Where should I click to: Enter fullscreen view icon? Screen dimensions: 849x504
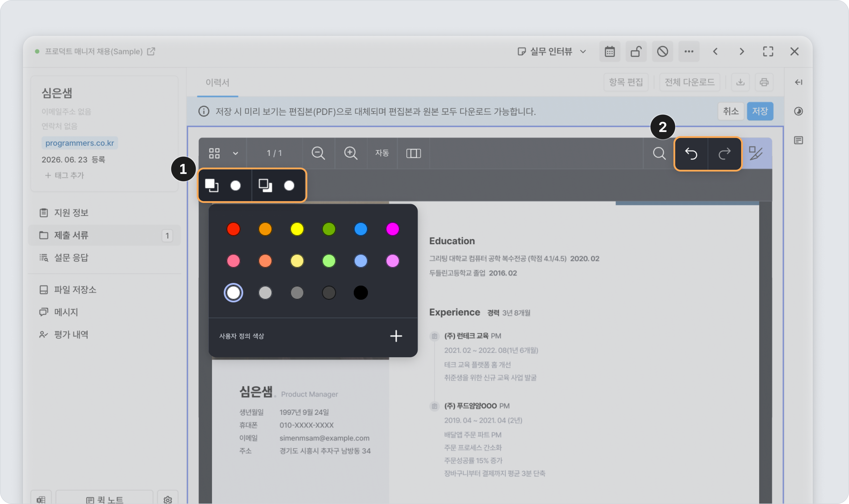pyautogui.click(x=768, y=52)
